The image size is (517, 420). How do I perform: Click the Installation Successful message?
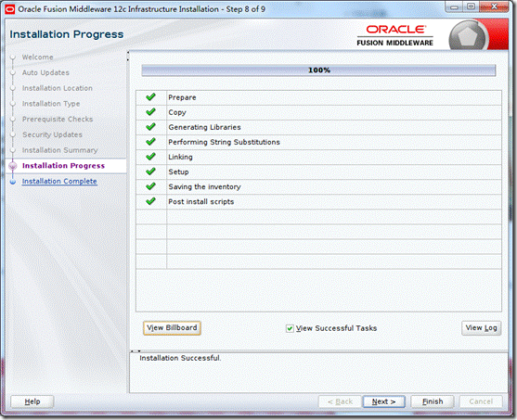180,358
